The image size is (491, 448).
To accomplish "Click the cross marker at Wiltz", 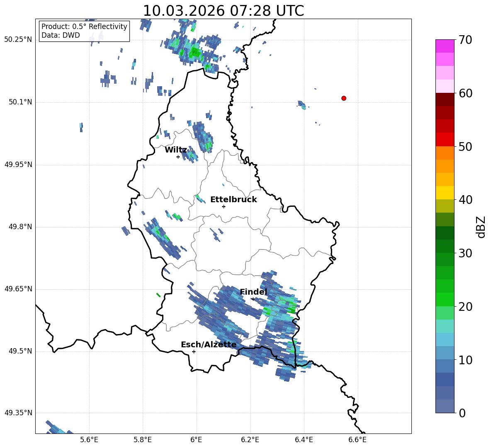I will (x=178, y=157).
